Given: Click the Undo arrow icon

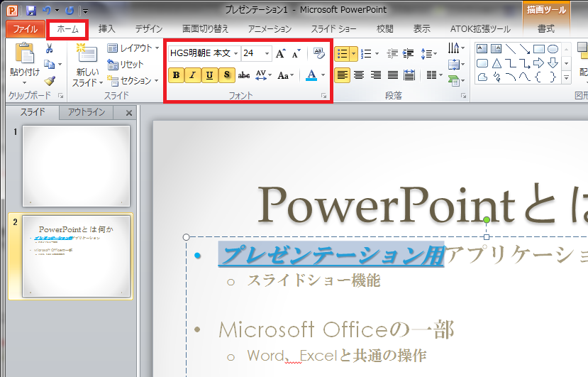Looking at the screenshot, I should (47, 11).
